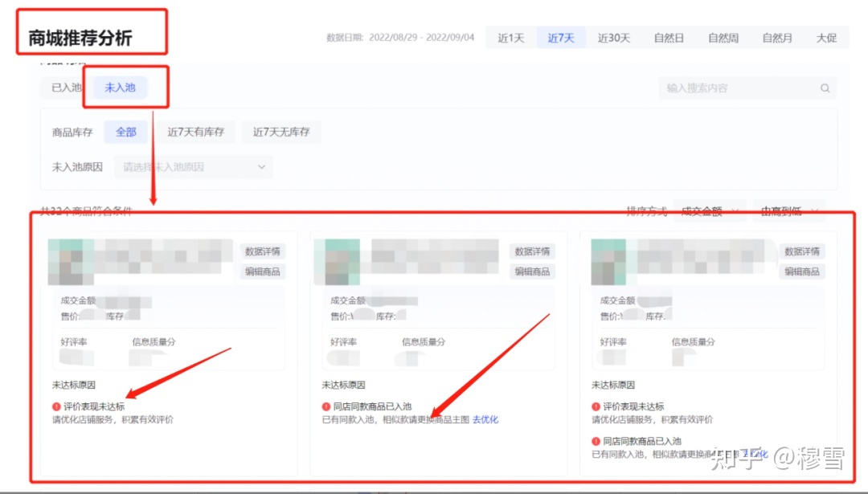Expand the 由高到低 order dropdown

tap(791, 211)
